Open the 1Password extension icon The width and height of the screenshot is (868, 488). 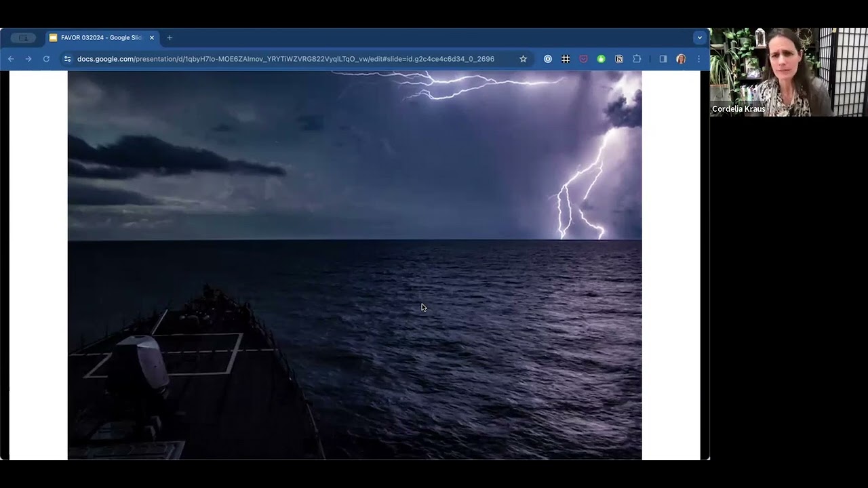pyautogui.click(x=548, y=59)
